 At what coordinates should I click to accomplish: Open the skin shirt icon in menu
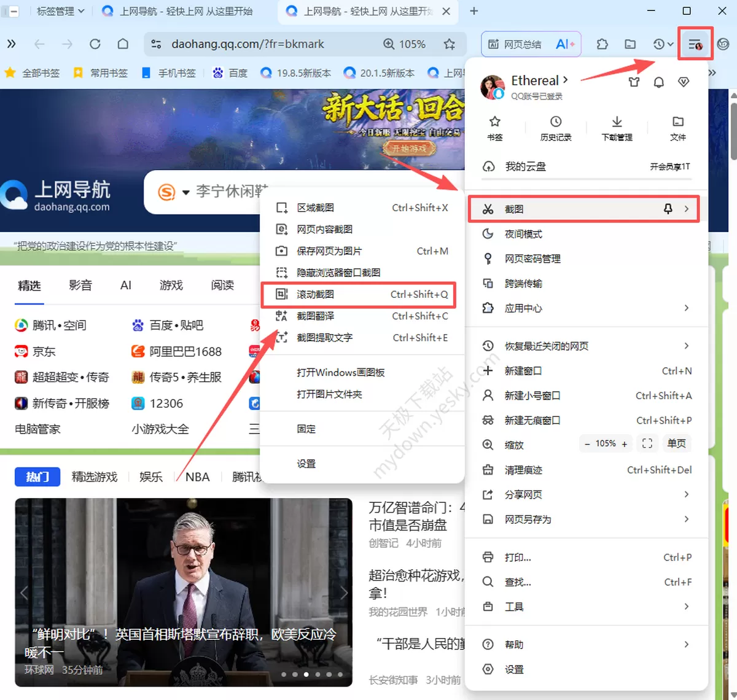pyautogui.click(x=634, y=82)
